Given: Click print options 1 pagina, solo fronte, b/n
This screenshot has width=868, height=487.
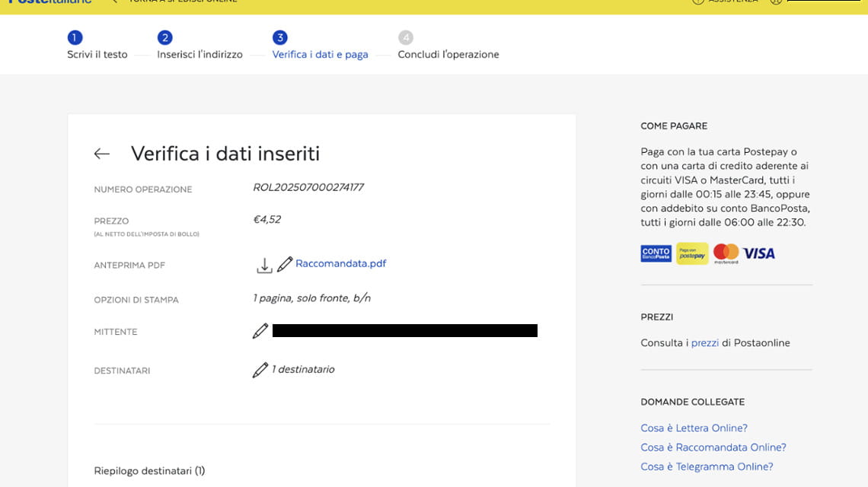Looking at the screenshot, I should tap(311, 298).
